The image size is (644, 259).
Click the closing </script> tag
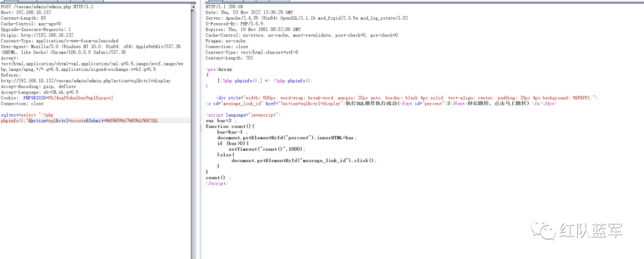tap(216, 183)
